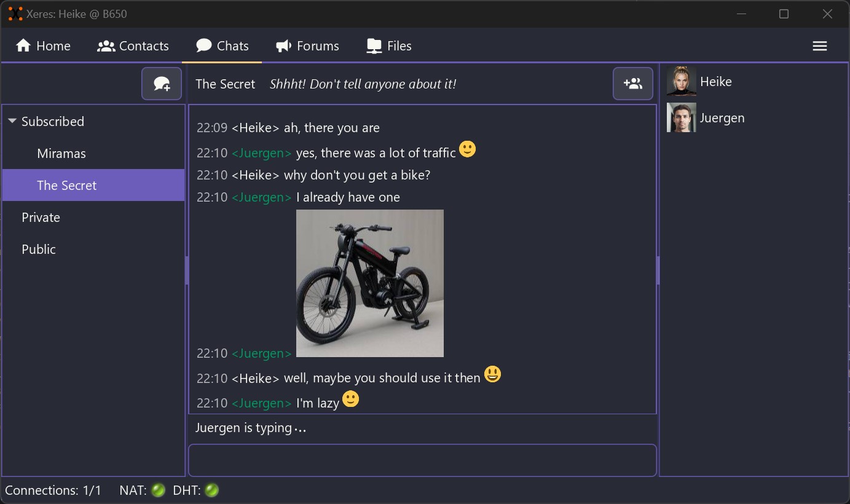850x504 pixels.
Task: Click the left panel splitter handle
Action: [186, 270]
